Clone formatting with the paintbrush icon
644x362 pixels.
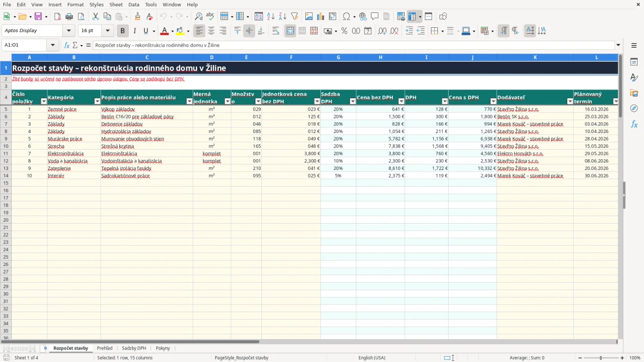(x=137, y=17)
